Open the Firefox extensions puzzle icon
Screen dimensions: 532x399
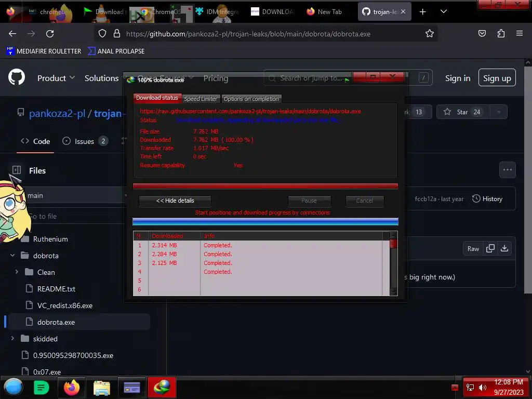(501, 33)
